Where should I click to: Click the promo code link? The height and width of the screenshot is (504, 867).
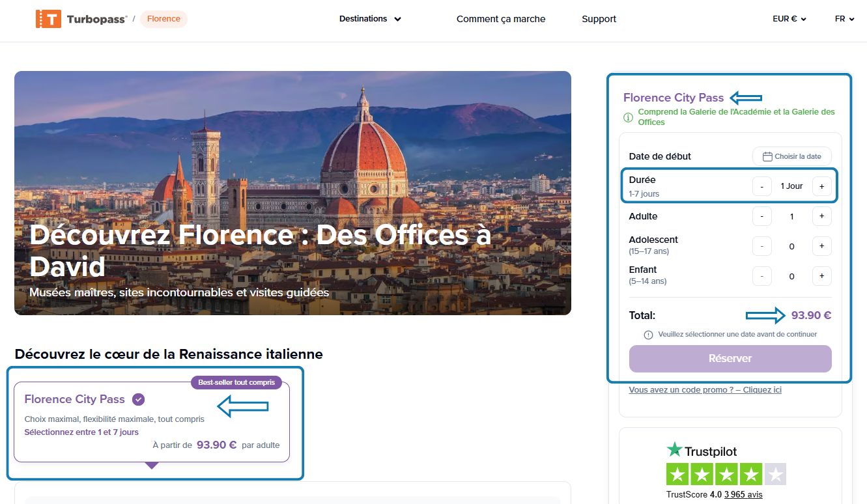tap(705, 390)
